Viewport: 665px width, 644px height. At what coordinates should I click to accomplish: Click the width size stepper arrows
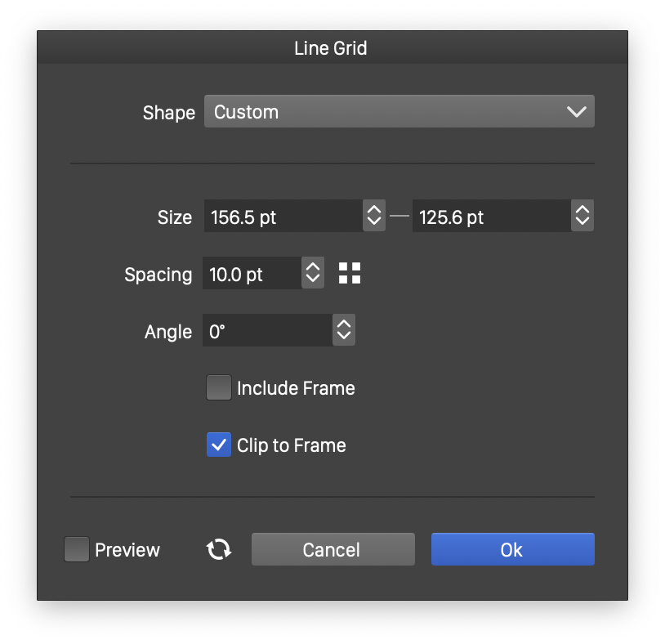click(374, 217)
